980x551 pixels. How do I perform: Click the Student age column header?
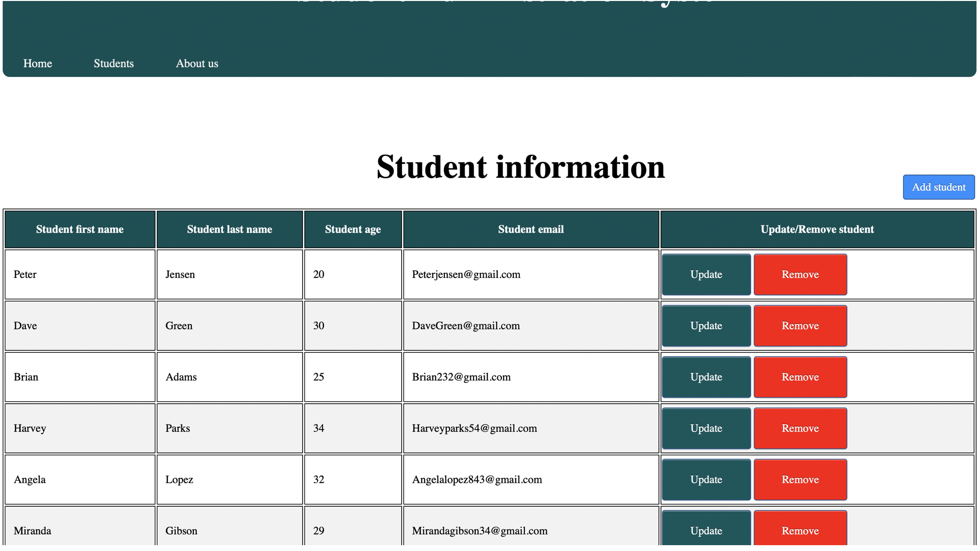click(353, 229)
